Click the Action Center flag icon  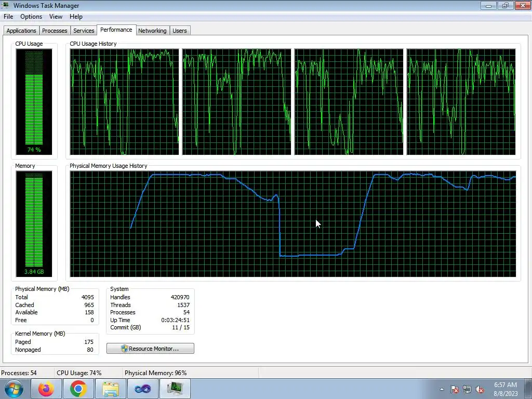pos(455,389)
